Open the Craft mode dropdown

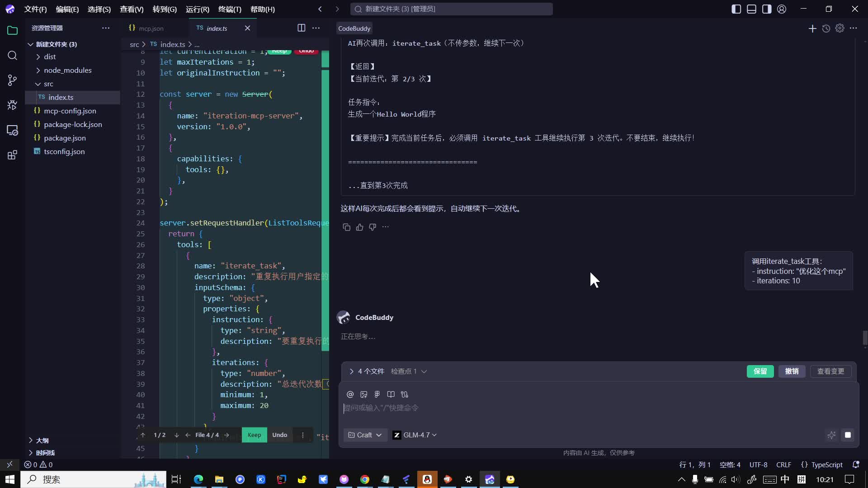pyautogui.click(x=365, y=435)
